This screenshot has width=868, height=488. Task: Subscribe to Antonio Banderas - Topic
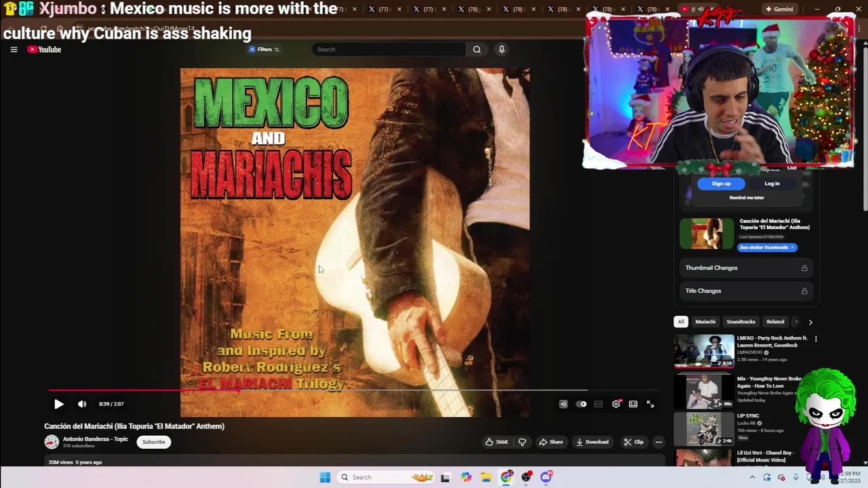(153, 442)
